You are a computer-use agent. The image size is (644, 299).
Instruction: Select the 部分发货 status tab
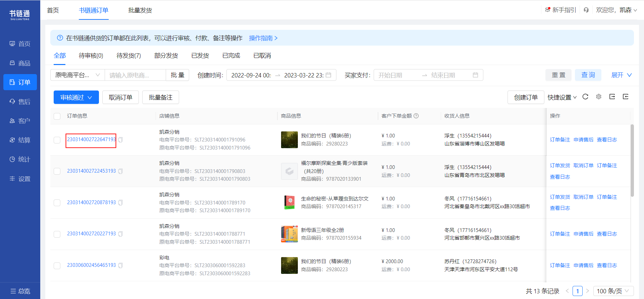[166, 56]
